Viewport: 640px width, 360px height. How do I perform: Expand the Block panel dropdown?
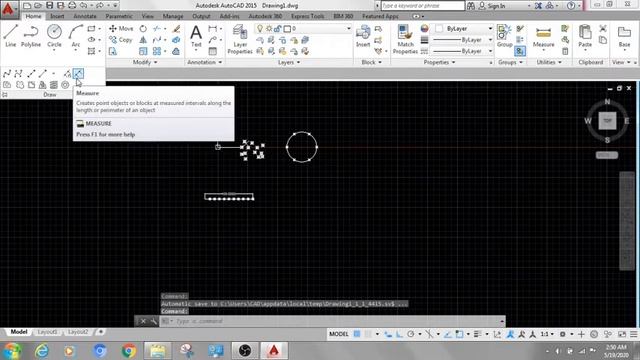(371, 62)
